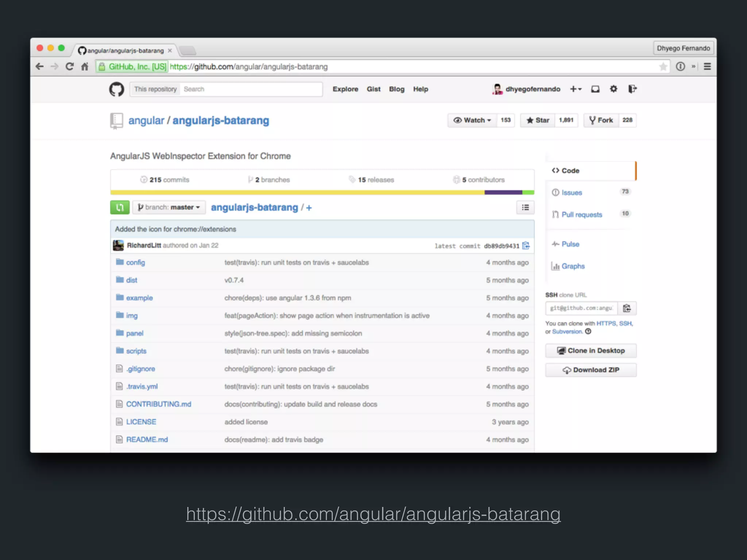Click the GitHub octocat logo

(116, 89)
